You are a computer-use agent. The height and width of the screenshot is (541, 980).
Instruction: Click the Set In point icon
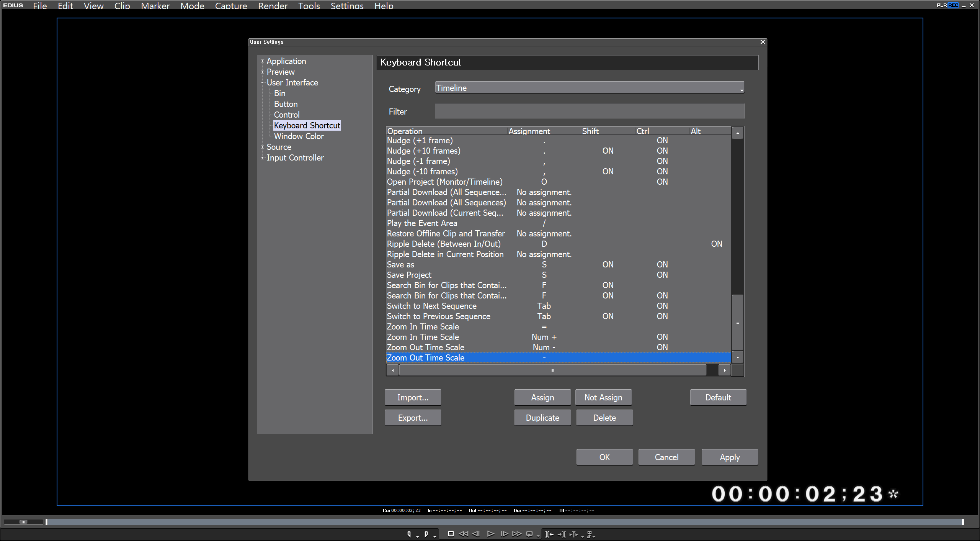(x=409, y=534)
